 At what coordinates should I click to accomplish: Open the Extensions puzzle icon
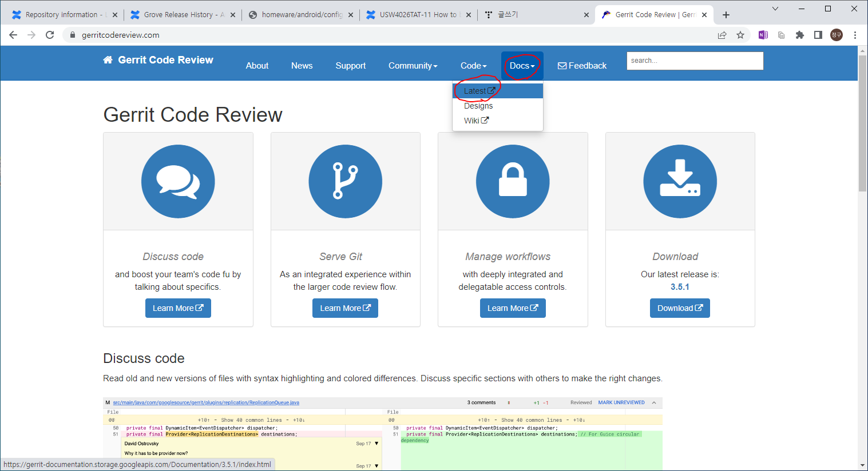coord(800,35)
